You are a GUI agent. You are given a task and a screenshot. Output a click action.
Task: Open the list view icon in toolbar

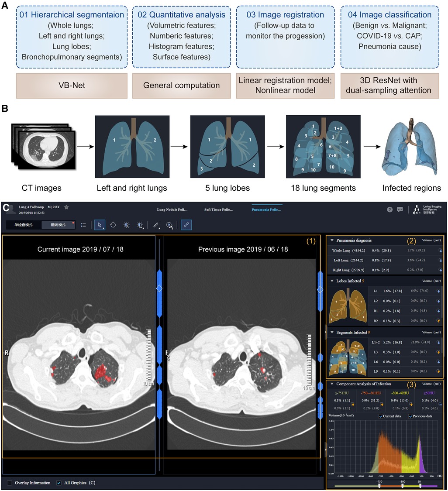(83, 225)
